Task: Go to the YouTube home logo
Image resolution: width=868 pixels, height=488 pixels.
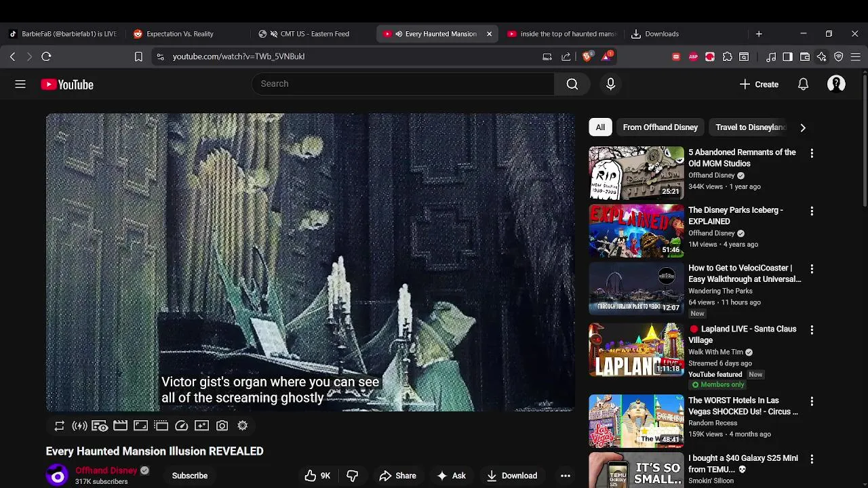Action: (x=67, y=85)
